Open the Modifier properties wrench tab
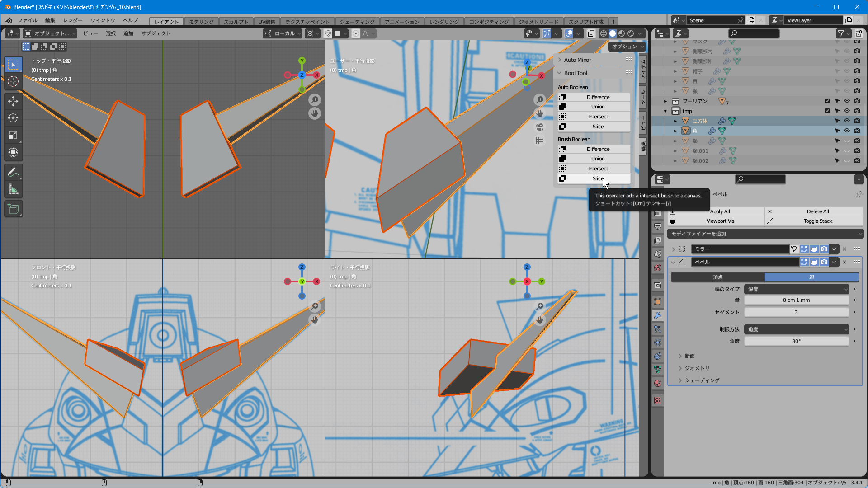Screen dimensions: 868x488 658,315
